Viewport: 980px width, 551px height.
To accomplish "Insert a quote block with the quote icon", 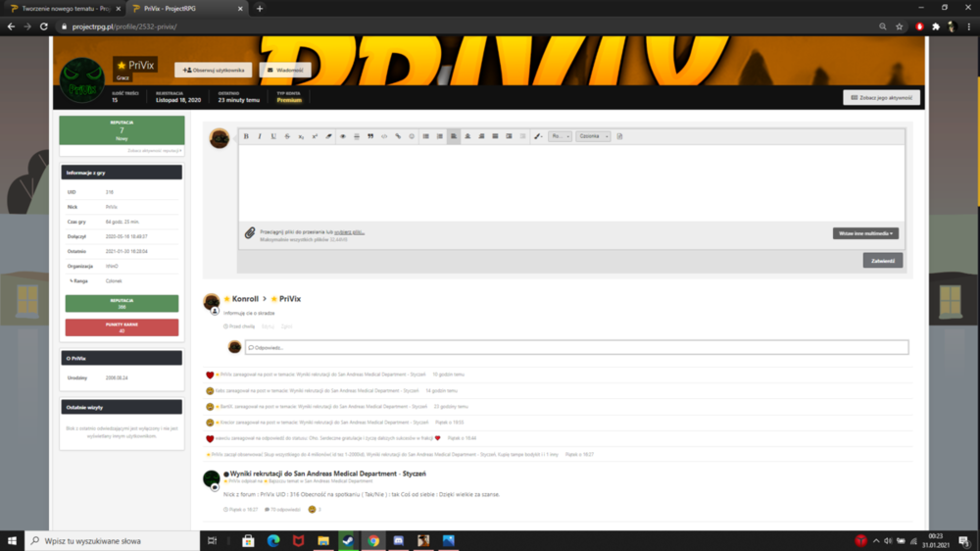I will click(370, 136).
